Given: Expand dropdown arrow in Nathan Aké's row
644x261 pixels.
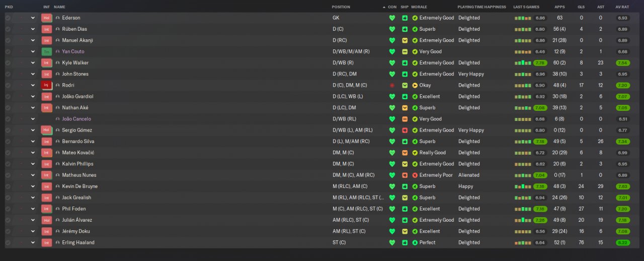Looking at the screenshot, I should (33, 108).
